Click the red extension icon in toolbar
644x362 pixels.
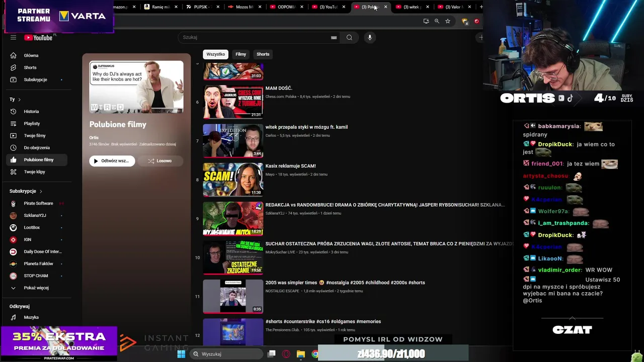pos(476,21)
